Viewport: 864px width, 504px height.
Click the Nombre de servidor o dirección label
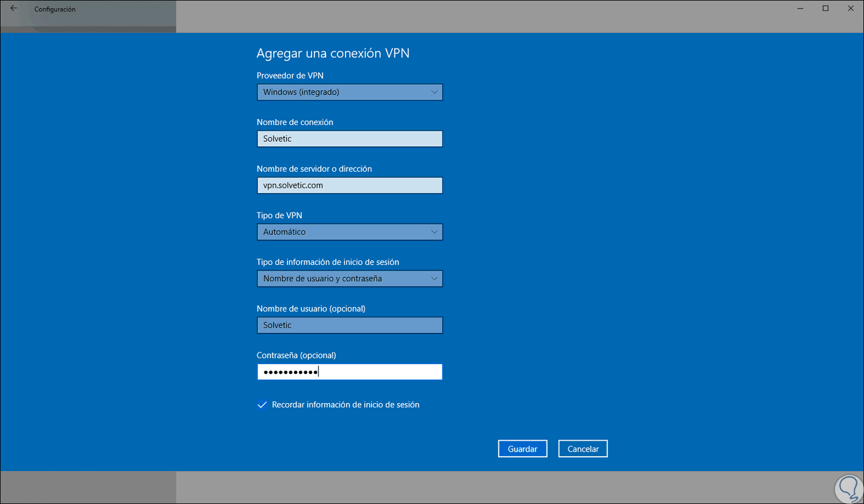(314, 169)
